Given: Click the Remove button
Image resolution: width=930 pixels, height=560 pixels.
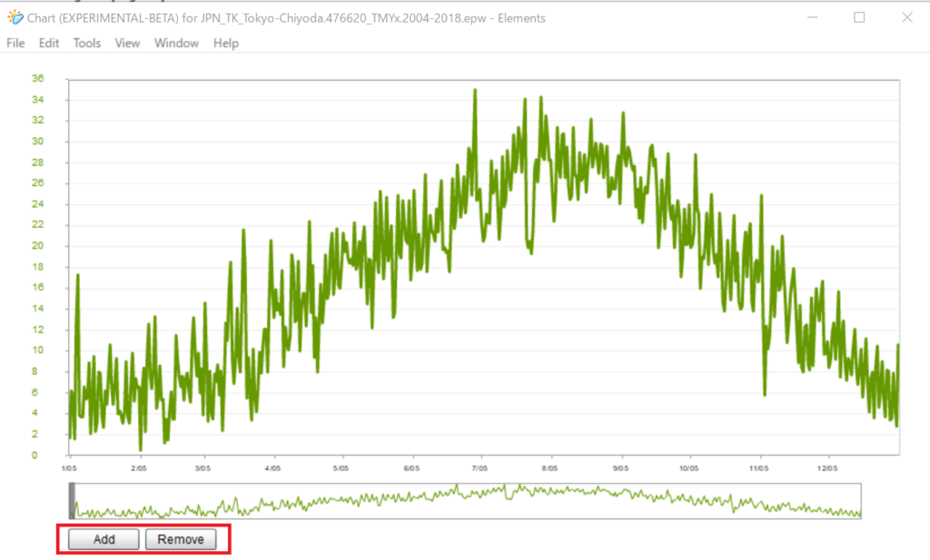Looking at the screenshot, I should click(x=181, y=539).
